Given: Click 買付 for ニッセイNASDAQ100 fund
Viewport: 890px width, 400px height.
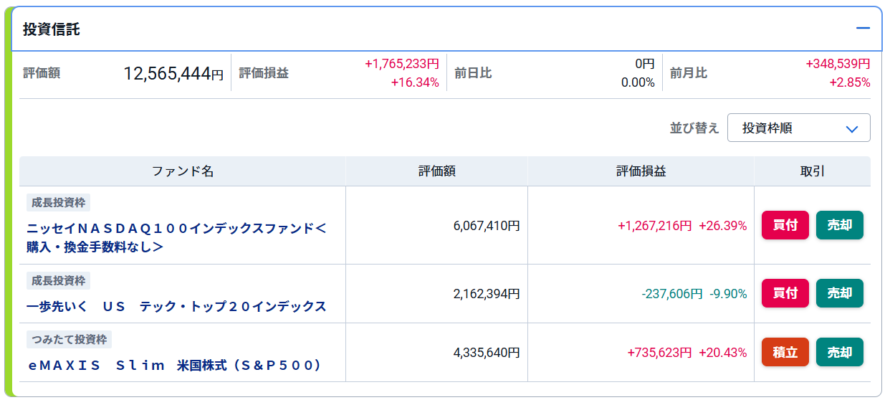Looking at the screenshot, I should click(785, 225).
